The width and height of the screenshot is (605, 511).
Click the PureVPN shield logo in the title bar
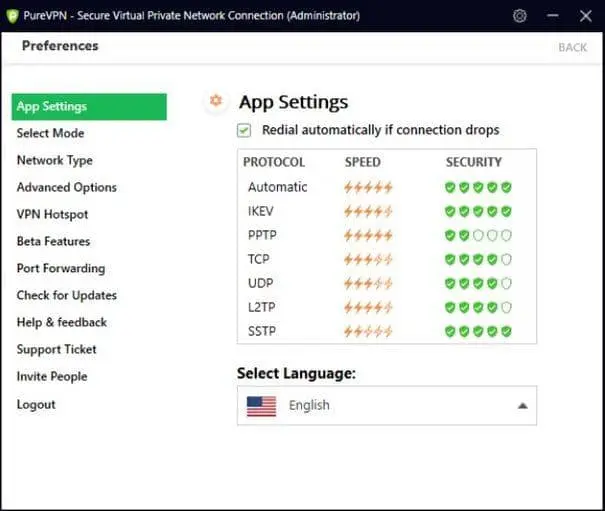pos(13,16)
